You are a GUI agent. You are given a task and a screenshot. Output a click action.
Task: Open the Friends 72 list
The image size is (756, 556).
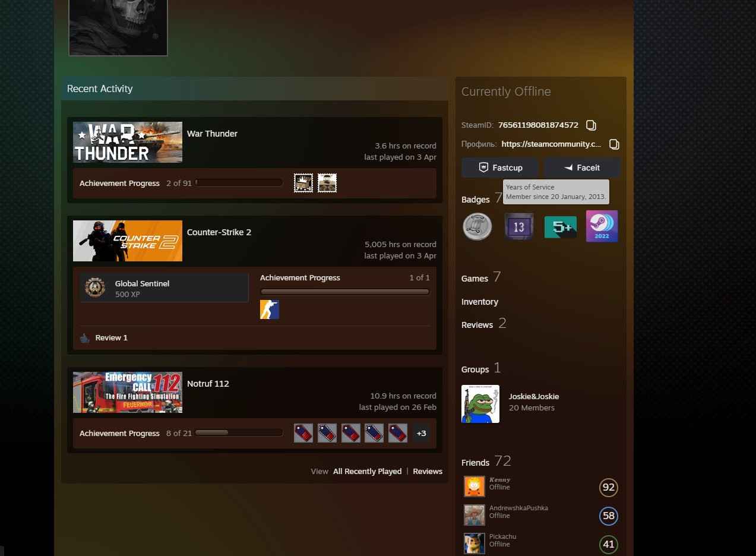click(x=486, y=462)
